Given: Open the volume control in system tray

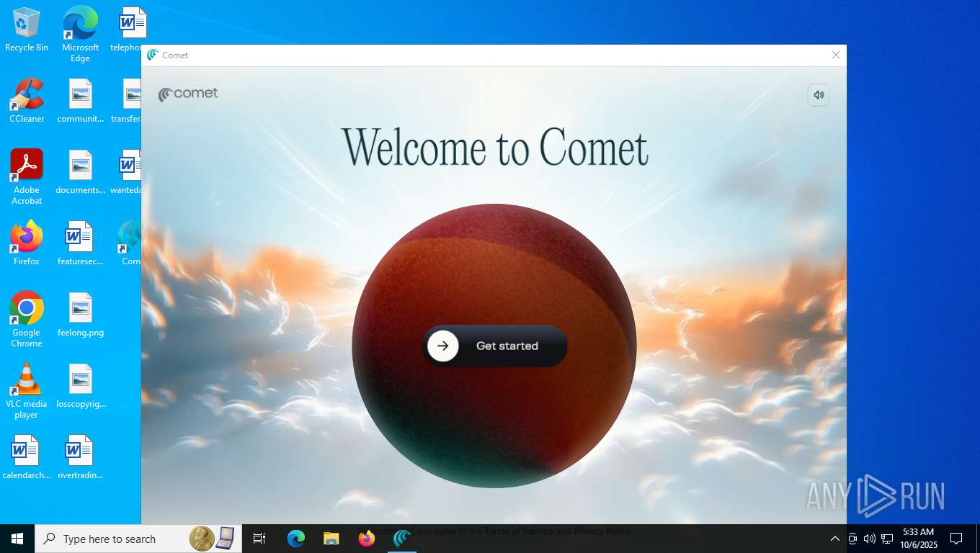Looking at the screenshot, I should [x=870, y=539].
